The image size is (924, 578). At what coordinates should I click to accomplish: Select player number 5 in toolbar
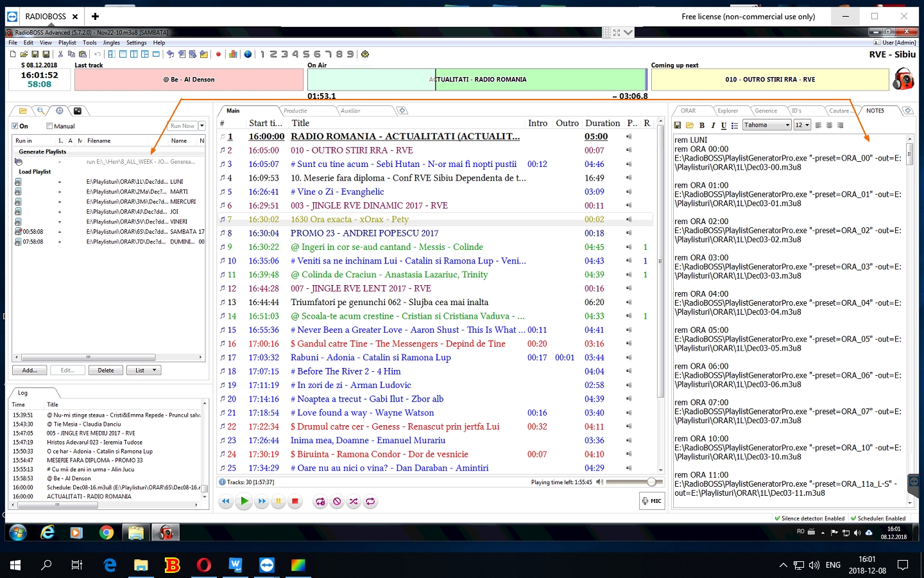[x=306, y=55]
